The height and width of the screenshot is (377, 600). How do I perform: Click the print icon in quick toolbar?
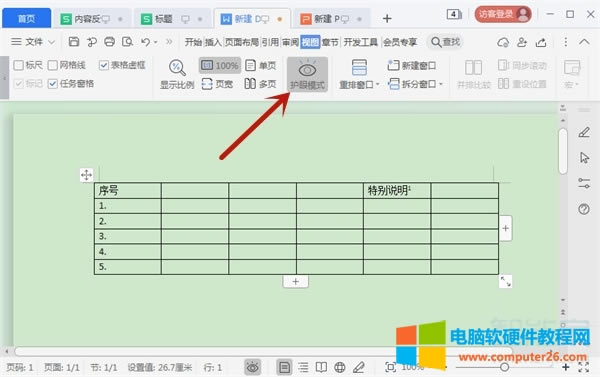pos(109,41)
